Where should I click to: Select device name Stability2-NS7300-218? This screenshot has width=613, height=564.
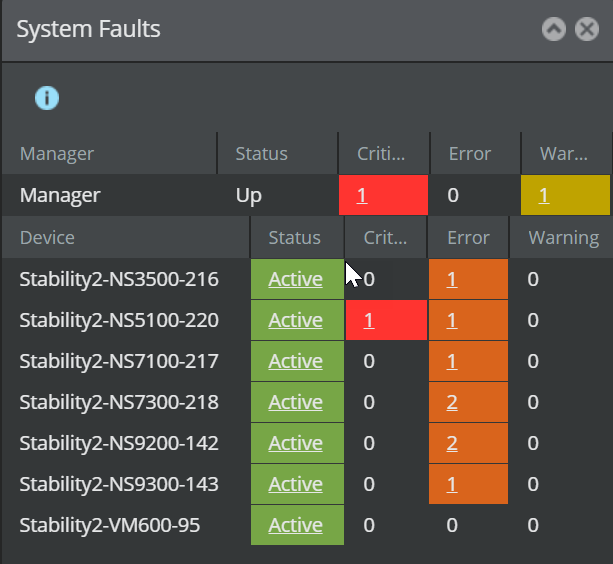coord(119,402)
